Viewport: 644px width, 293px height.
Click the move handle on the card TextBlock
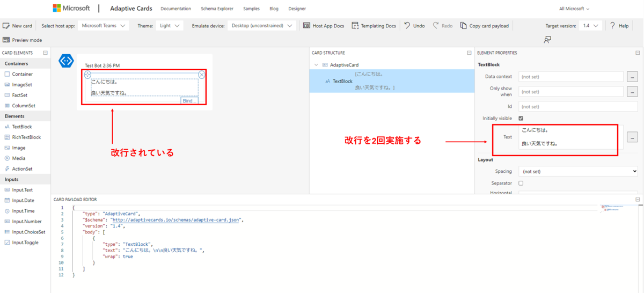click(x=87, y=75)
